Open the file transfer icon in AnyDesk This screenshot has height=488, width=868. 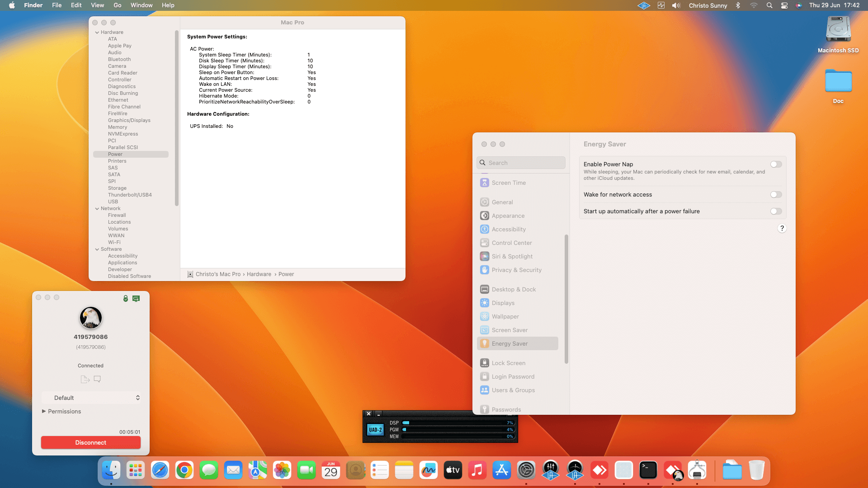pyautogui.click(x=85, y=379)
